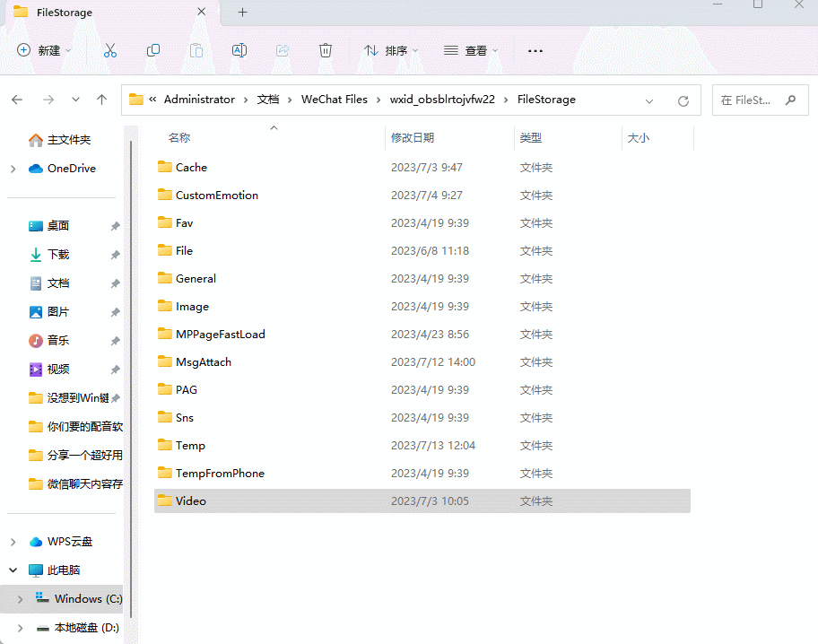Click the Share icon

[x=283, y=50]
